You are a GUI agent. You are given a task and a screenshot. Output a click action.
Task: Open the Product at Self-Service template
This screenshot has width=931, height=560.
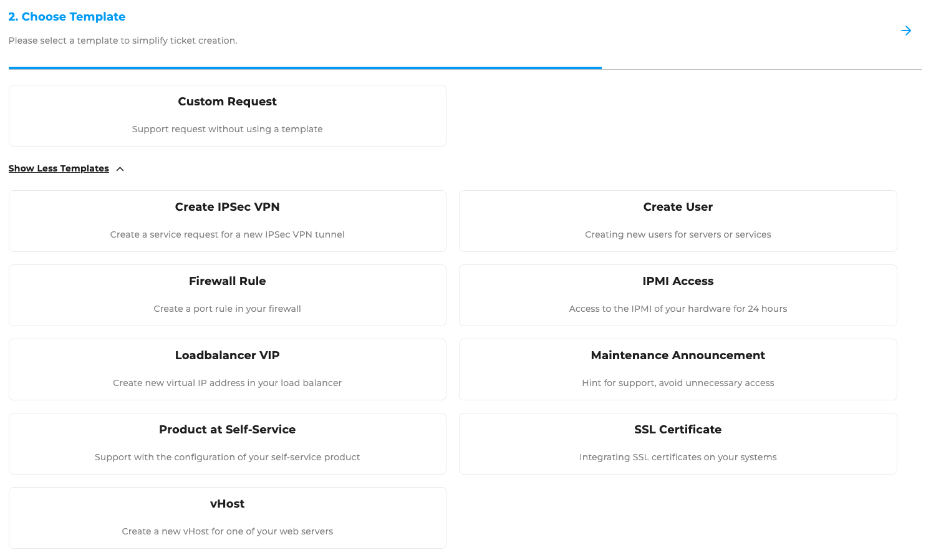click(227, 443)
